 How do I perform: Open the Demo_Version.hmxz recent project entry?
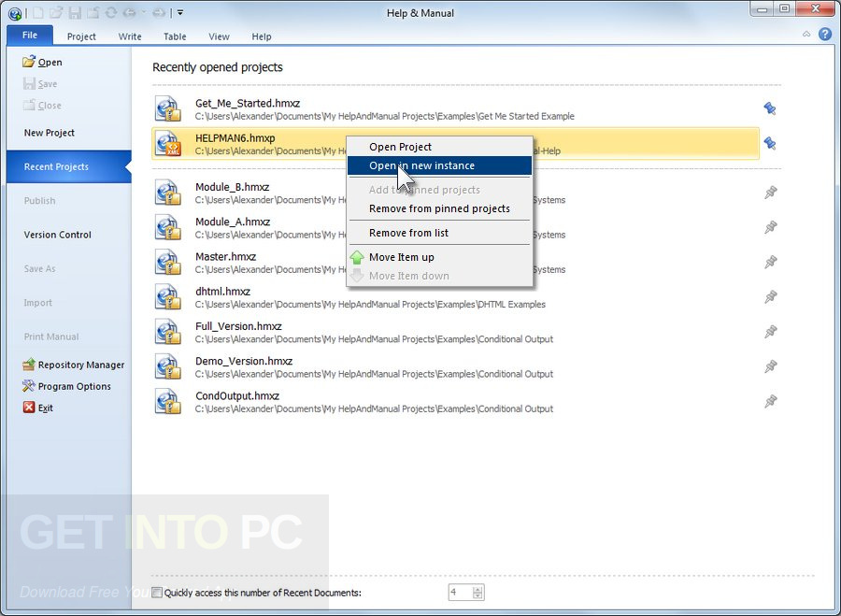[x=456, y=366]
